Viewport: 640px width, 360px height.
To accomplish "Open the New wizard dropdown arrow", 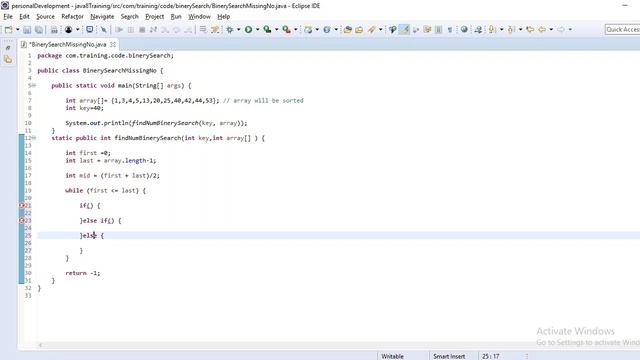I will tap(18, 29).
